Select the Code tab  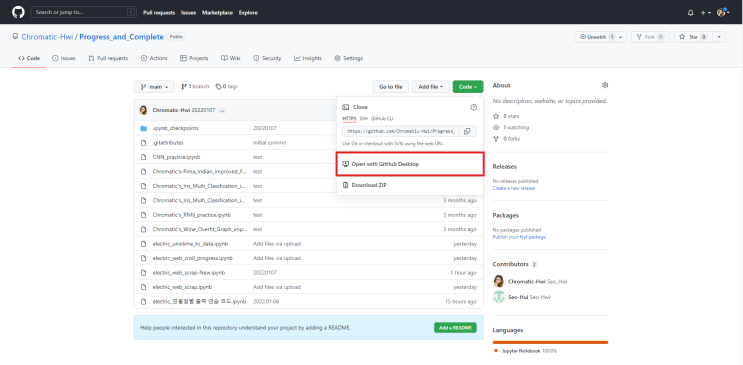29,58
